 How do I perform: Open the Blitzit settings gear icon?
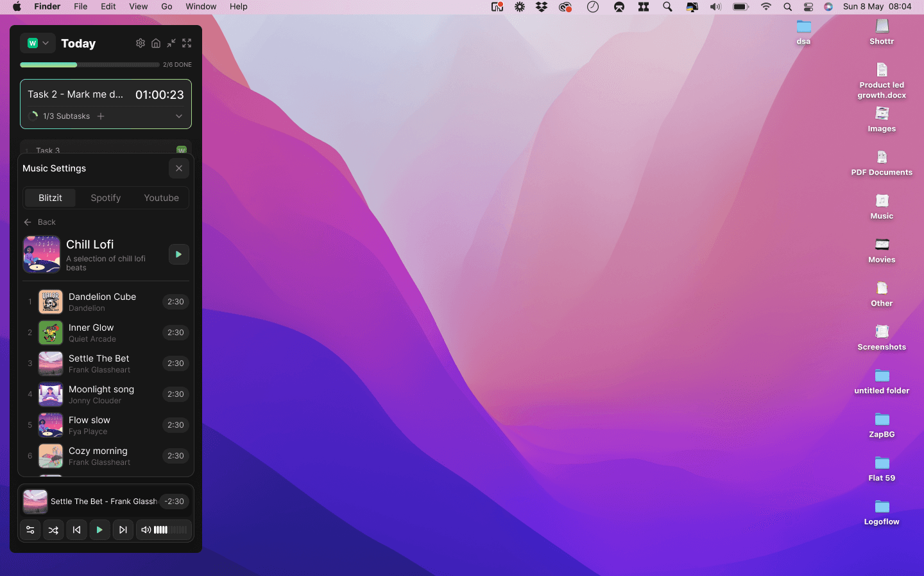pos(141,43)
